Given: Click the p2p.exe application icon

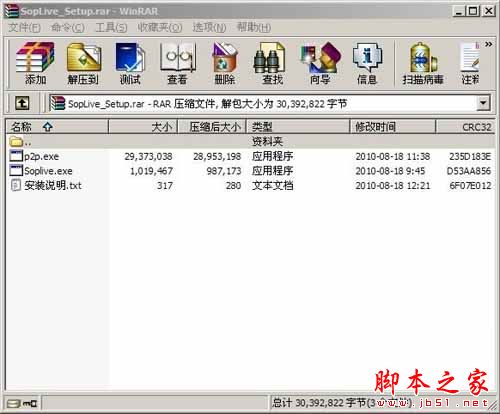Looking at the screenshot, I should click(x=16, y=156).
